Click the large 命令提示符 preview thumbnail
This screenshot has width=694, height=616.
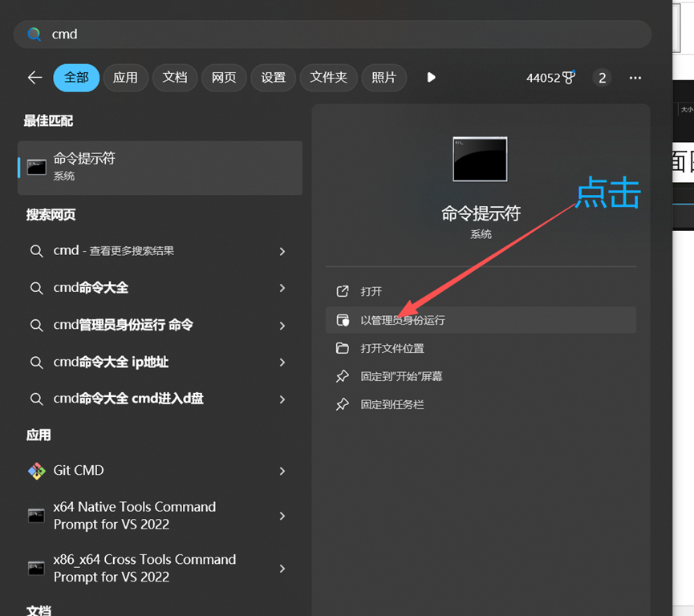[x=481, y=159]
